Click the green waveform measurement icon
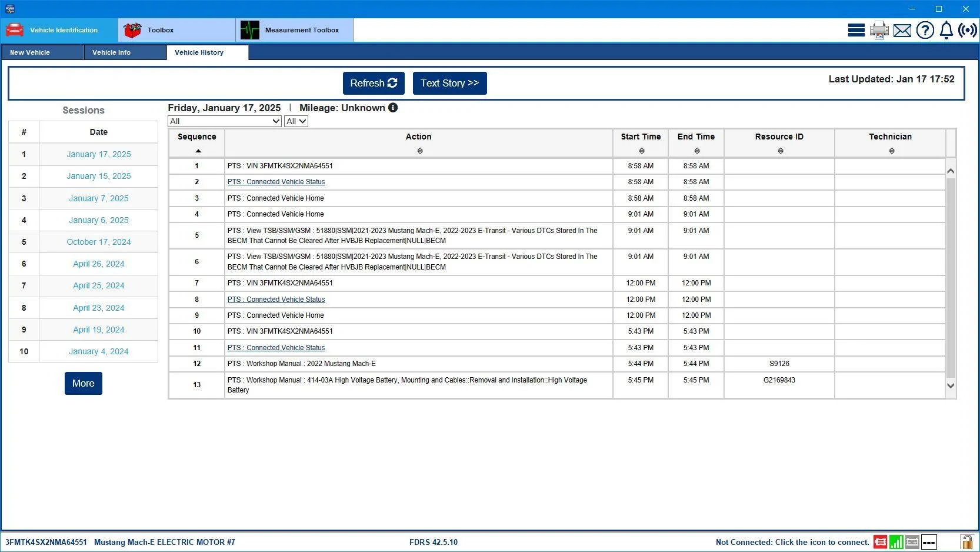 (250, 30)
